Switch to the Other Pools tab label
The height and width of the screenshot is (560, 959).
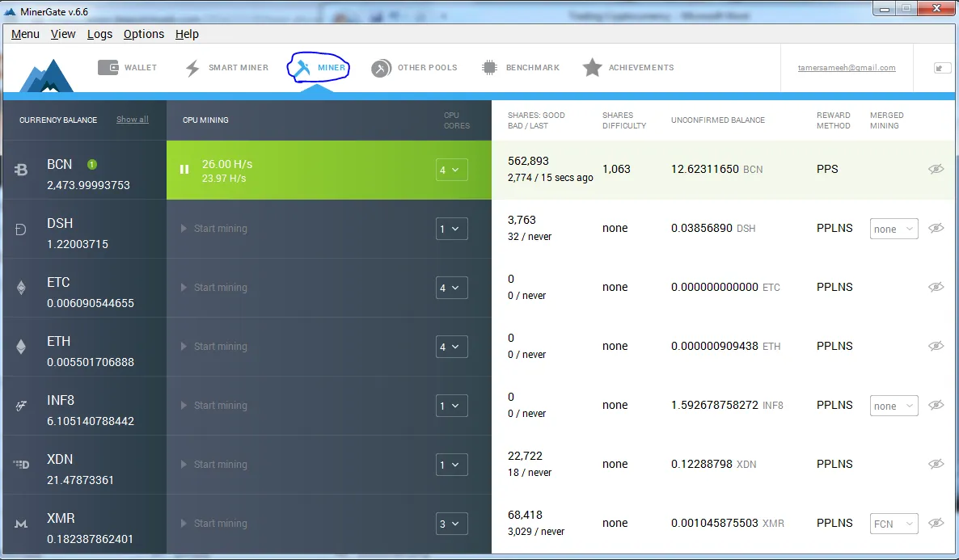pyautogui.click(x=428, y=68)
